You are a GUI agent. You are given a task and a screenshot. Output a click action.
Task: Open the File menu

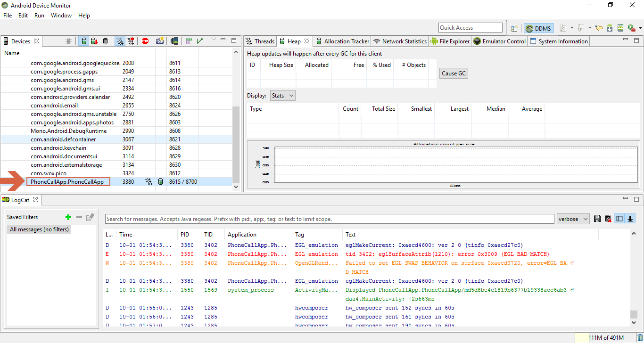pyautogui.click(x=8, y=16)
